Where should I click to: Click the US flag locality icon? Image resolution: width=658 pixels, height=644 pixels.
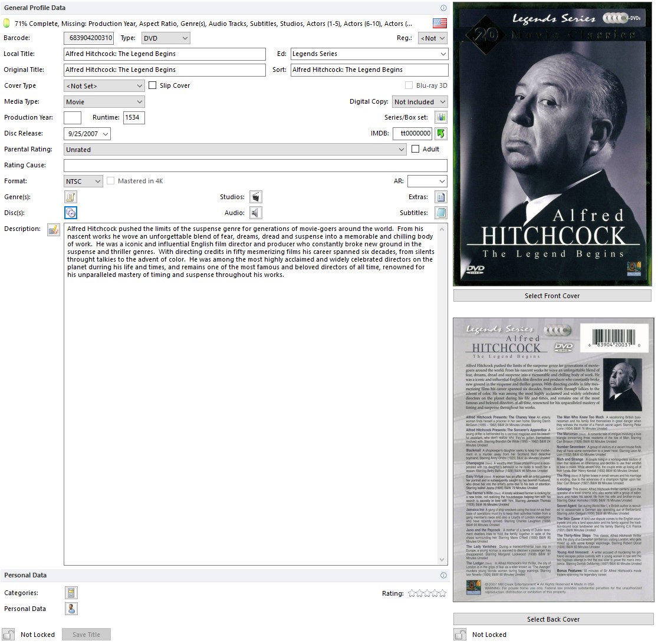(x=439, y=23)
